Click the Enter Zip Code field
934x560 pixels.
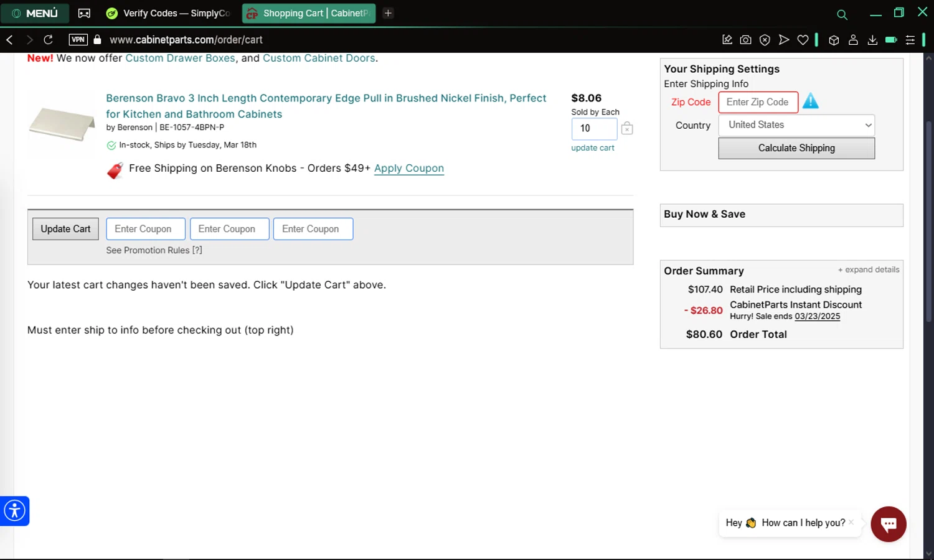click(758, 102)
